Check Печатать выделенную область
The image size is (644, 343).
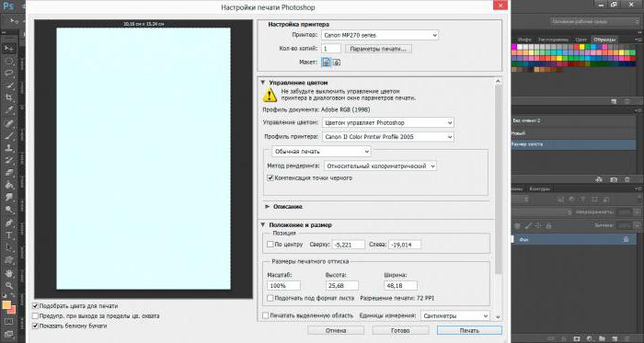click(265, 315)
